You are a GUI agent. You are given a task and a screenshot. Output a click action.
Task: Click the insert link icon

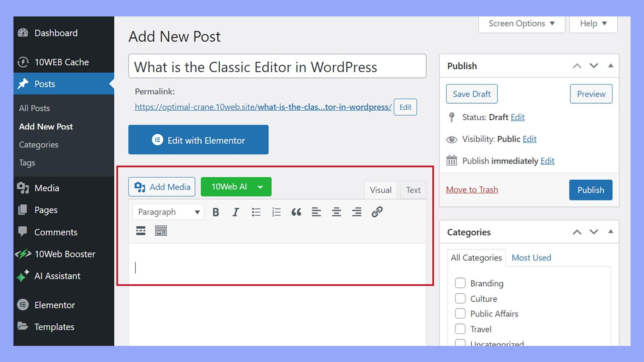coord(377,212)
